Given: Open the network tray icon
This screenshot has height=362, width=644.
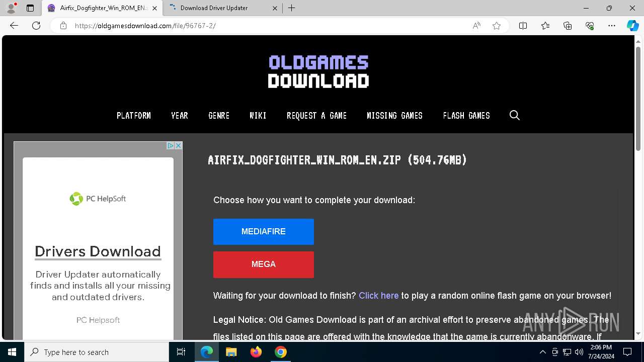Looking at the screenshot, I should 567,352.
